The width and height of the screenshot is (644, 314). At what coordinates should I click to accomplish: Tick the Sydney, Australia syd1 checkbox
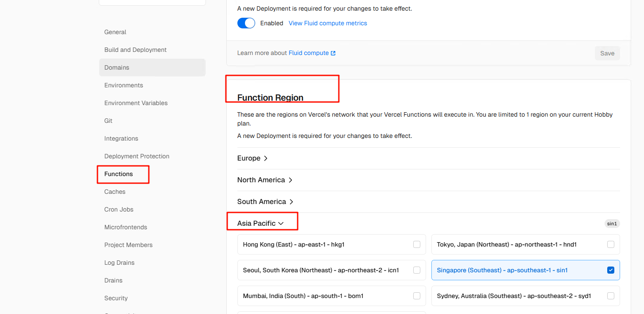[x=611, y=296]
